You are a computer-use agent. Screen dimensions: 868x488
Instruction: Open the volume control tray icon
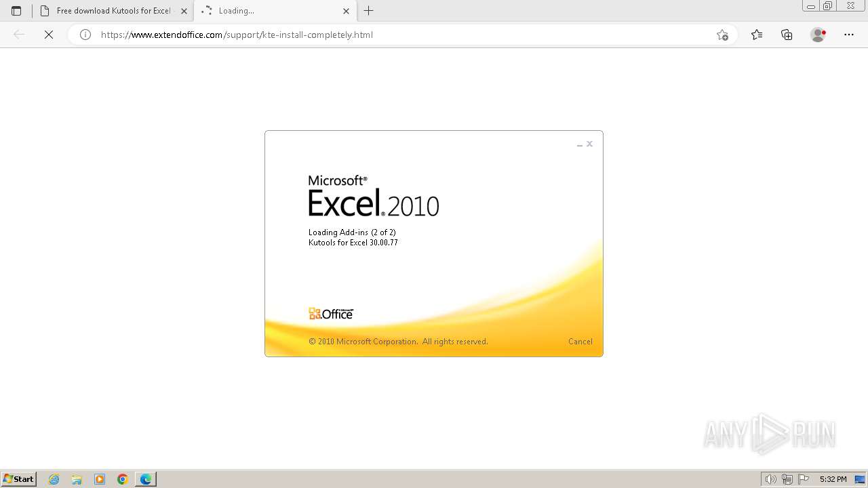pyautogui.click(x=770, y=479)
